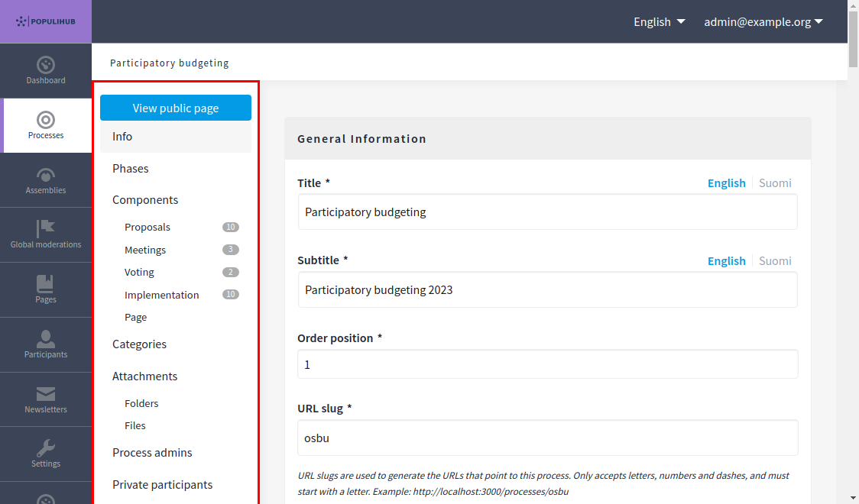The height and width of the screenshot is (504, 859).
Task: Open Global moderations
Action: [x=46, y=234]
